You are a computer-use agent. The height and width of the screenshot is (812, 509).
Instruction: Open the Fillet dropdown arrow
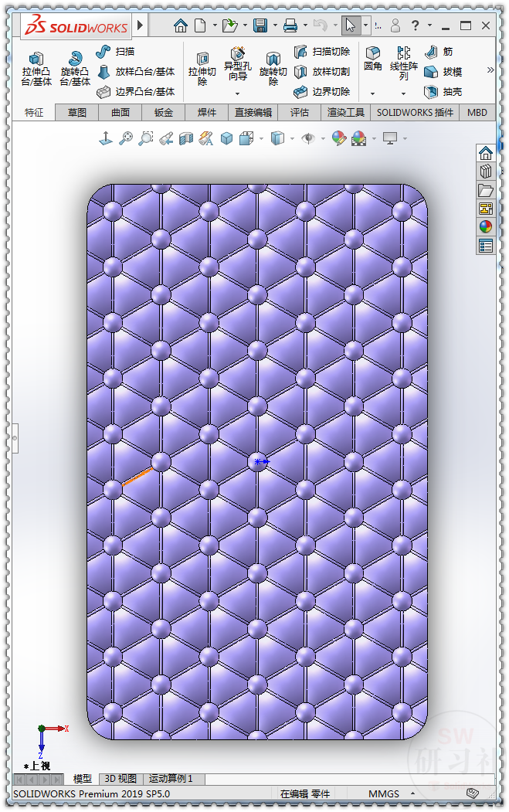[x=373, y=93]
